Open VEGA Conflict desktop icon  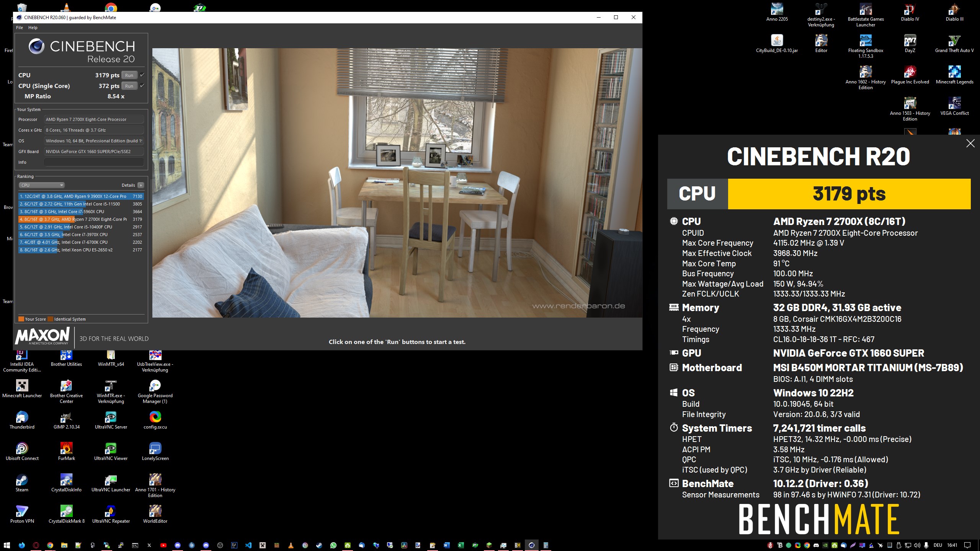click(x=954, y=106)
